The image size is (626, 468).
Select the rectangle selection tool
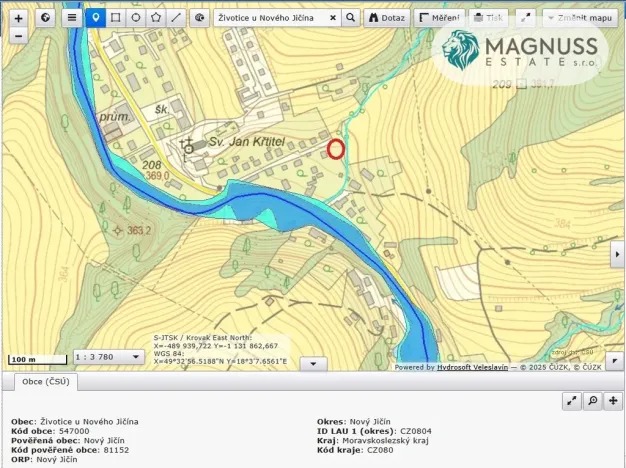tap(116, 18)
